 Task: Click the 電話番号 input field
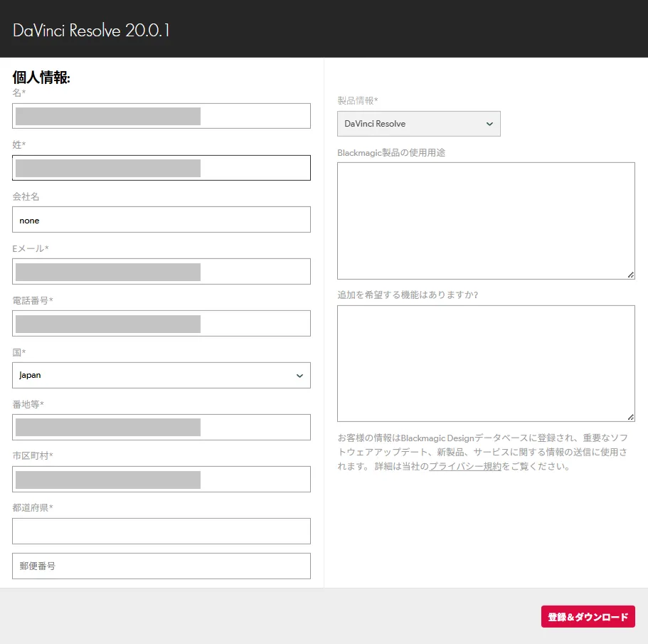[x=161, y=323]
